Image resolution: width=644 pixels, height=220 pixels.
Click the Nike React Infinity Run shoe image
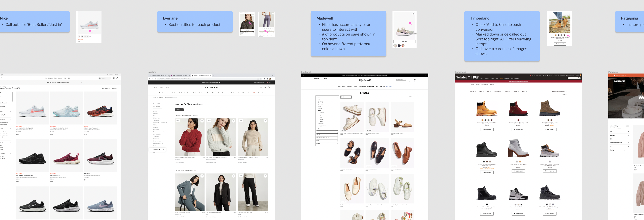pyautogui.click(x=33, y=108)
